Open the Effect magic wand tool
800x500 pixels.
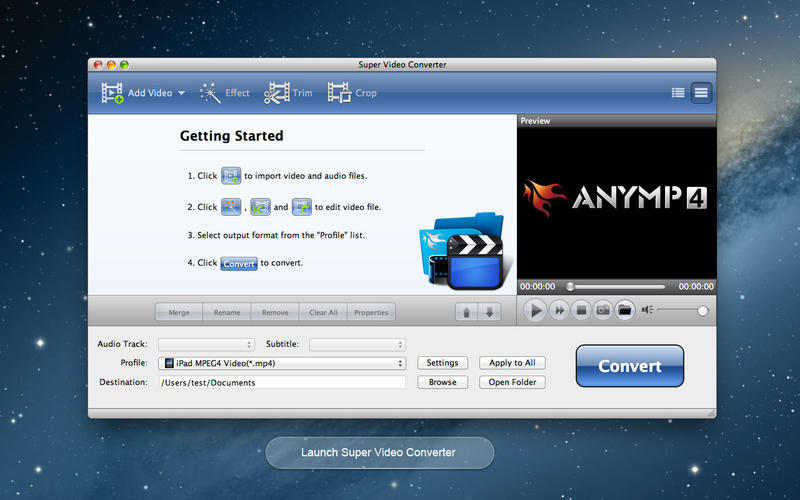tap(210, 93)
